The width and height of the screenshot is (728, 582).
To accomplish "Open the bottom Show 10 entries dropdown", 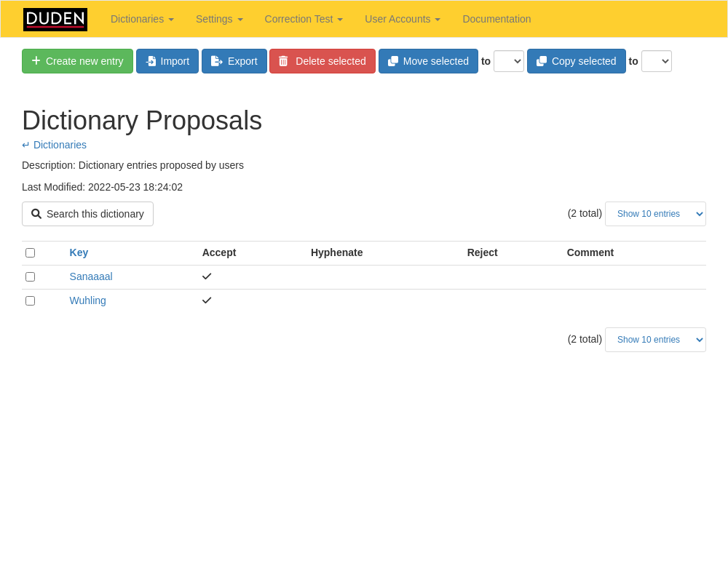I will click(655, 340).
